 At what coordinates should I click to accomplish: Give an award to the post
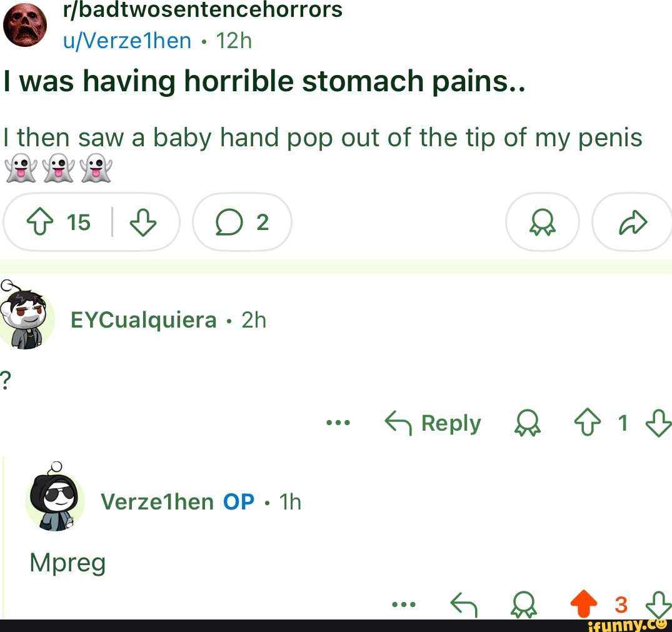click(541, 221)
